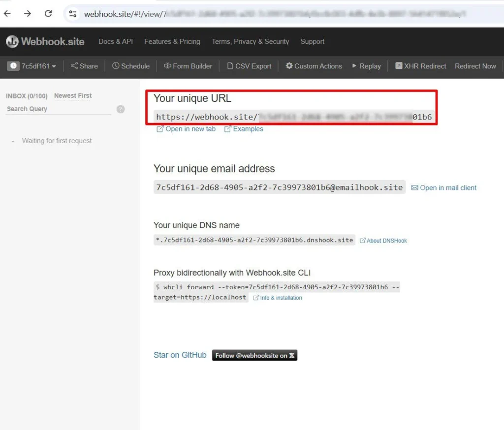
Task: Select the dnshook.site DNS name
Action: tap(254, 240)
